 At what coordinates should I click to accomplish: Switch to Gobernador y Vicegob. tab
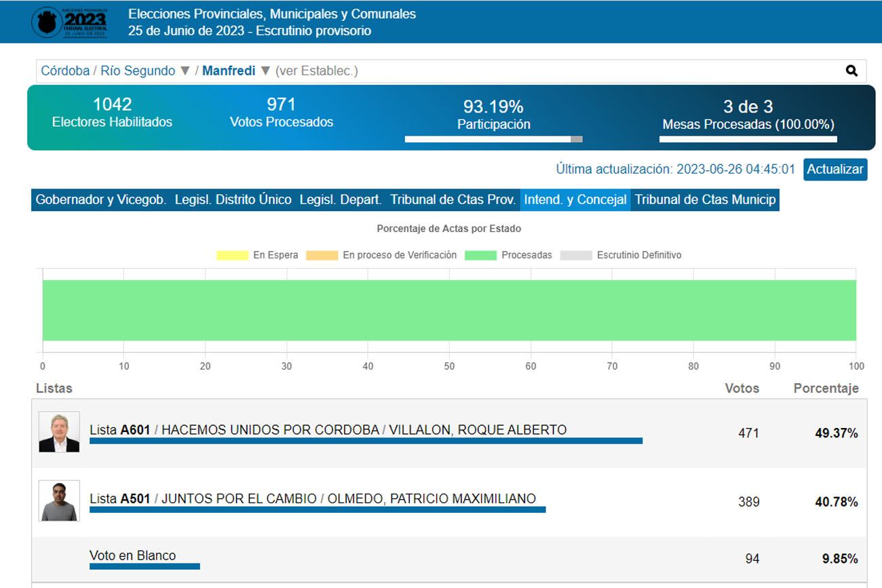[100, 200]
